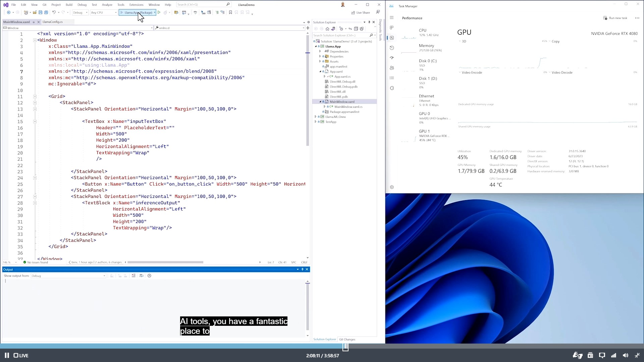The image size is (644, 362).
Task: Click the LIVE indicator button
Action: 21,355
